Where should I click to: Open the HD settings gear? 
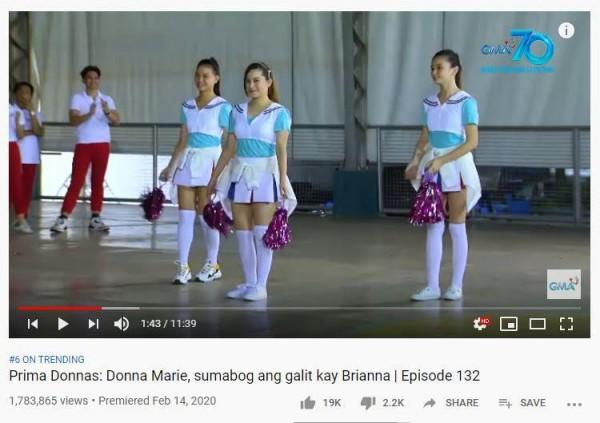tap(481, 323)
